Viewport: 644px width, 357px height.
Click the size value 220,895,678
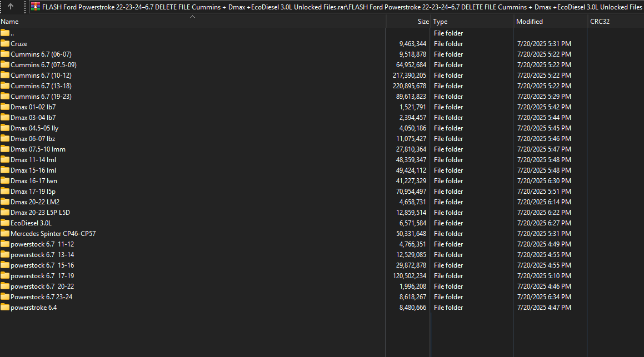tap(410, 86)
